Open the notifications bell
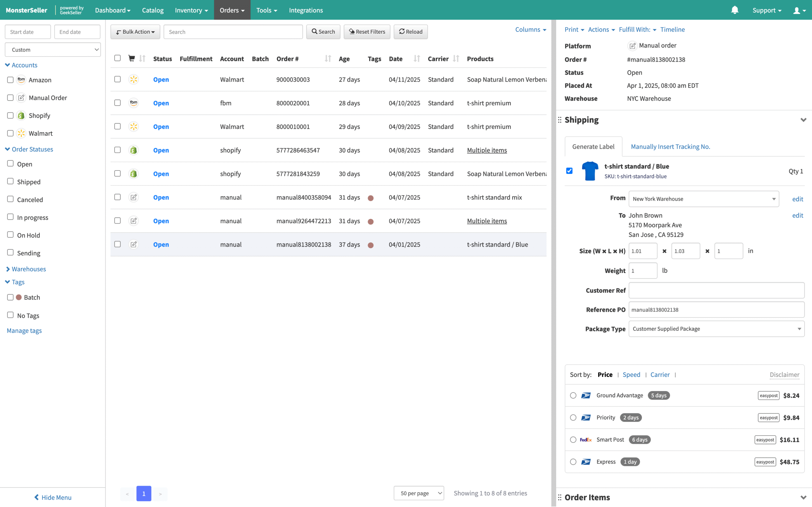Viewport: 812px width, 507px height. pos(735,10)
